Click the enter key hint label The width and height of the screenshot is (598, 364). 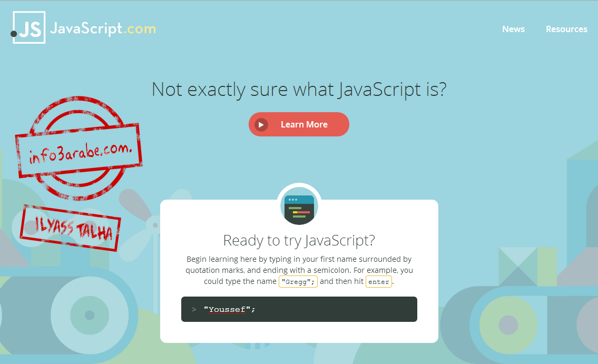[x=378, y=282]
